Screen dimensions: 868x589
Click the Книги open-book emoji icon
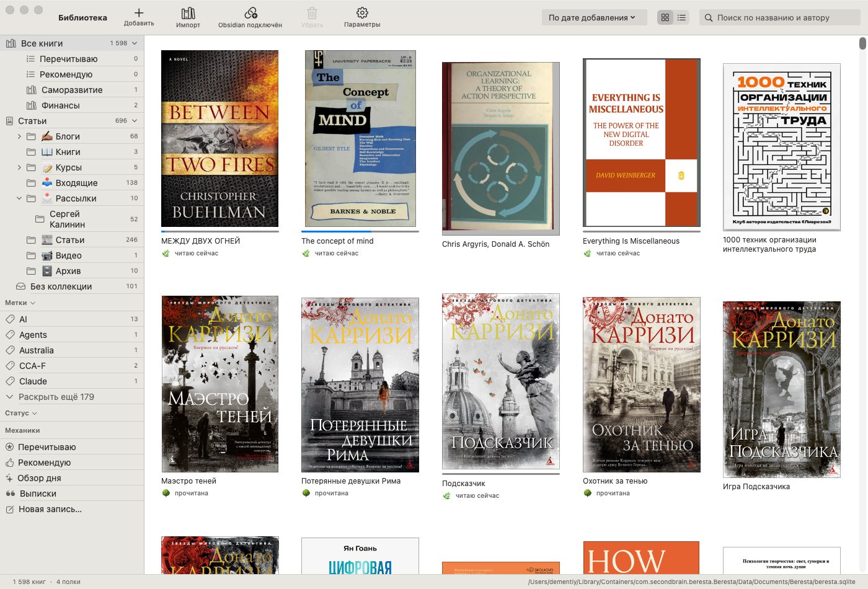click(x=47, y=152)
